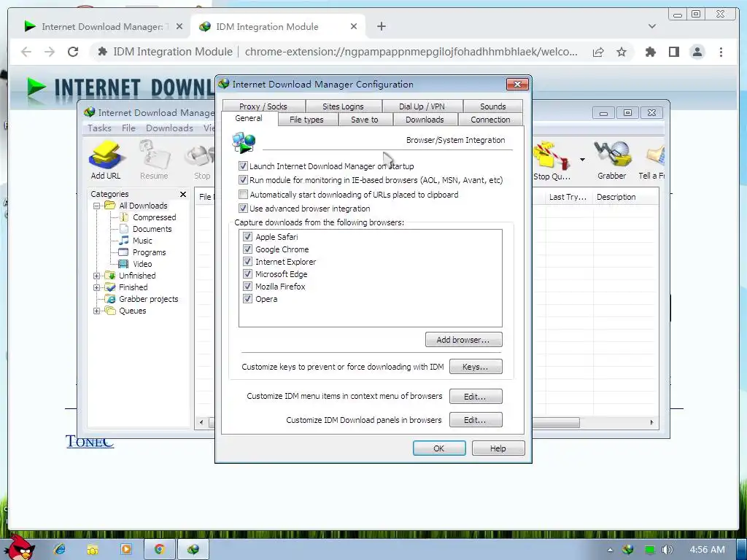The height and width of the screenshot is (560, 747).
Task: Click the Compressed category folder icon
Action: coord(123,217)
